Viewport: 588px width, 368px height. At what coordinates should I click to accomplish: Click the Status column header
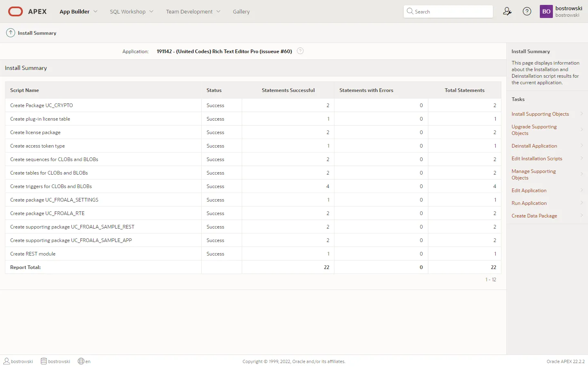214,90
